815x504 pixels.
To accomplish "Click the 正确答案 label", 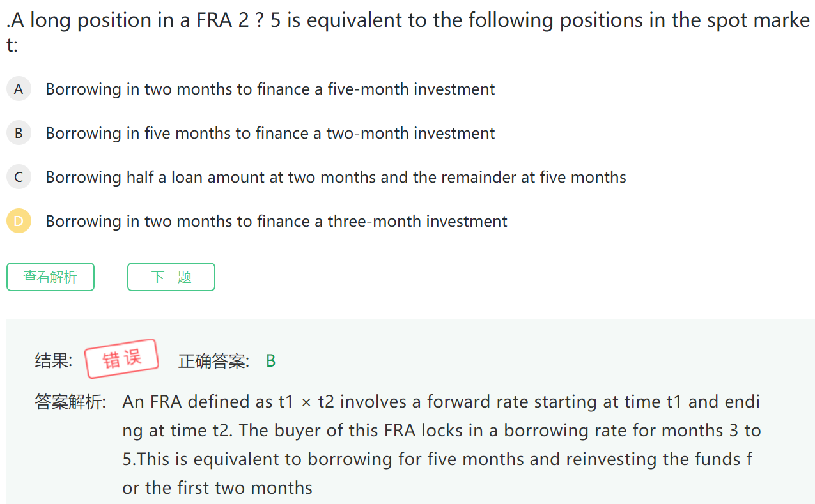I will tap(214, 361).
